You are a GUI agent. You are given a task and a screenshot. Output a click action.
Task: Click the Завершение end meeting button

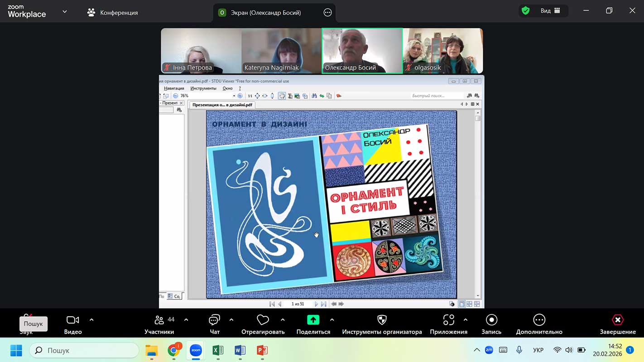pos(618,324)
